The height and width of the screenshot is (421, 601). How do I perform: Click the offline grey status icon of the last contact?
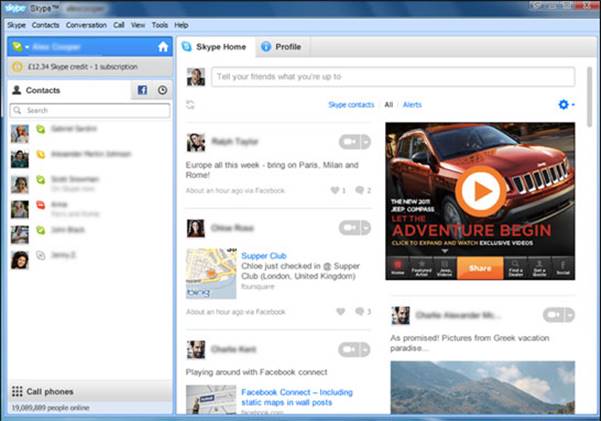pos(40,255)
